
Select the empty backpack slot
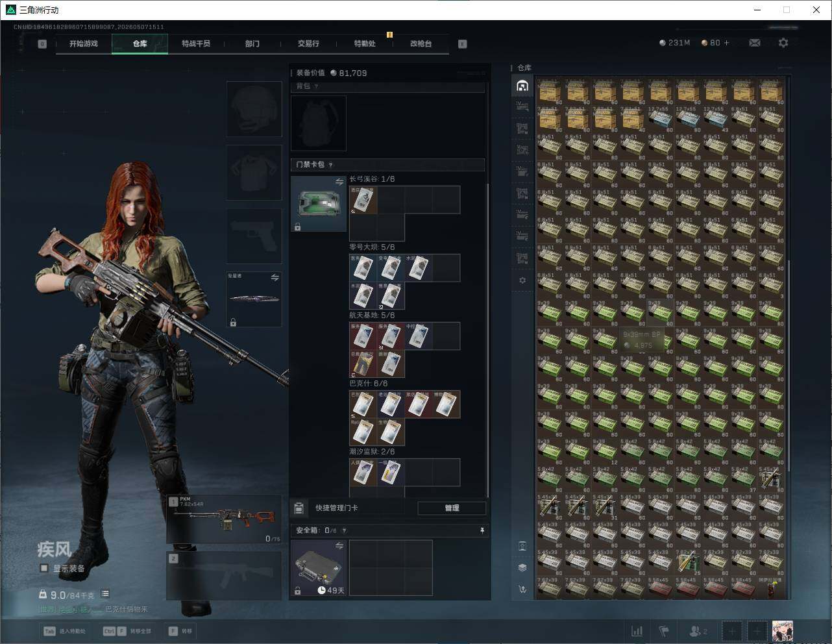319,123
